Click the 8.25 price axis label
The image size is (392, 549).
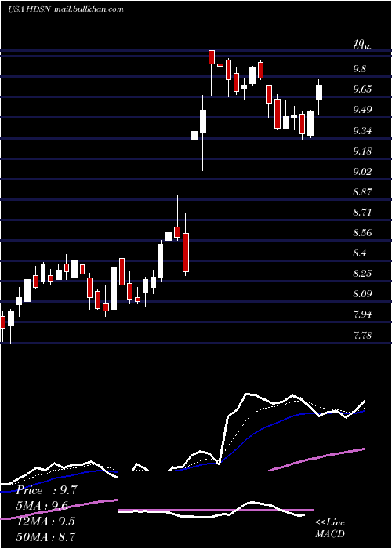(362, 273)
